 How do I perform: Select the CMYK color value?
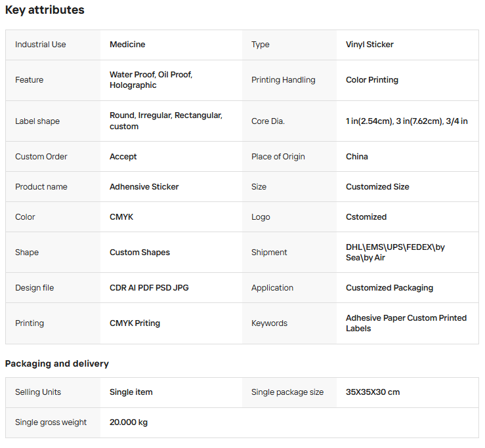[x=121, y=217]
